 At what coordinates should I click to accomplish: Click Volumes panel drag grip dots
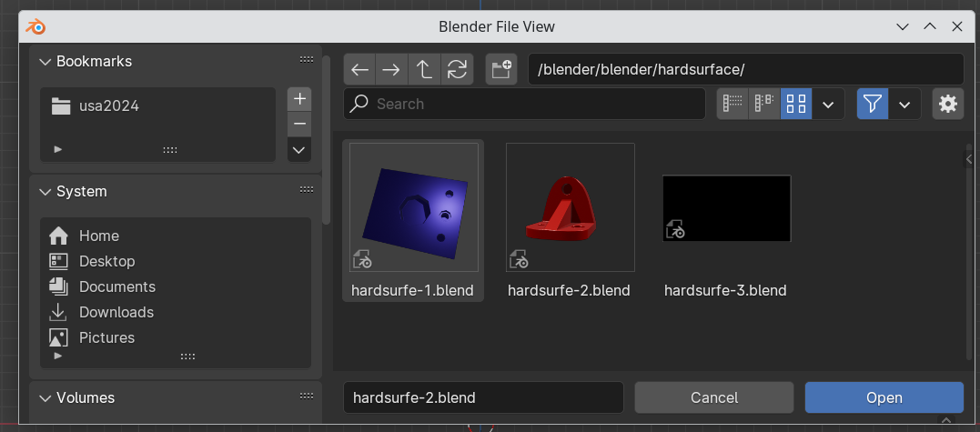(307, 396)
